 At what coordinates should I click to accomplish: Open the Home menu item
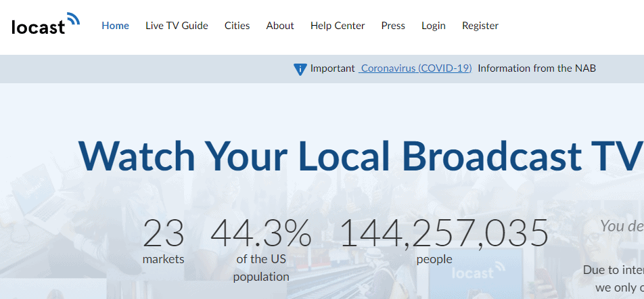click(116, 26)
